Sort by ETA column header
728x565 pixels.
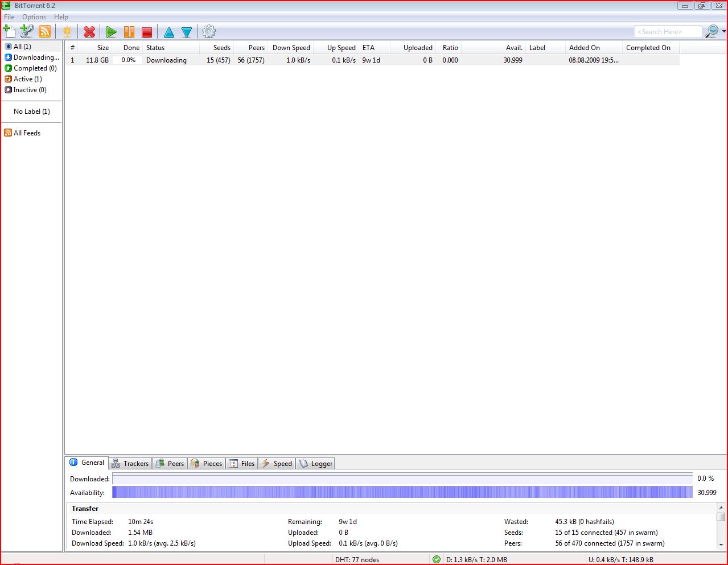375,48
